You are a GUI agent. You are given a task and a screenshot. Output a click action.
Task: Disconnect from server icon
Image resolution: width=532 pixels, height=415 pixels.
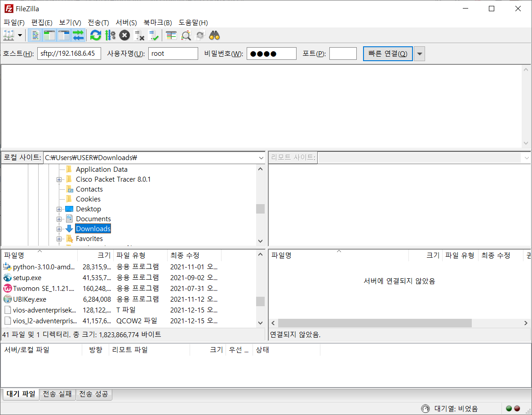coord(139,36)
